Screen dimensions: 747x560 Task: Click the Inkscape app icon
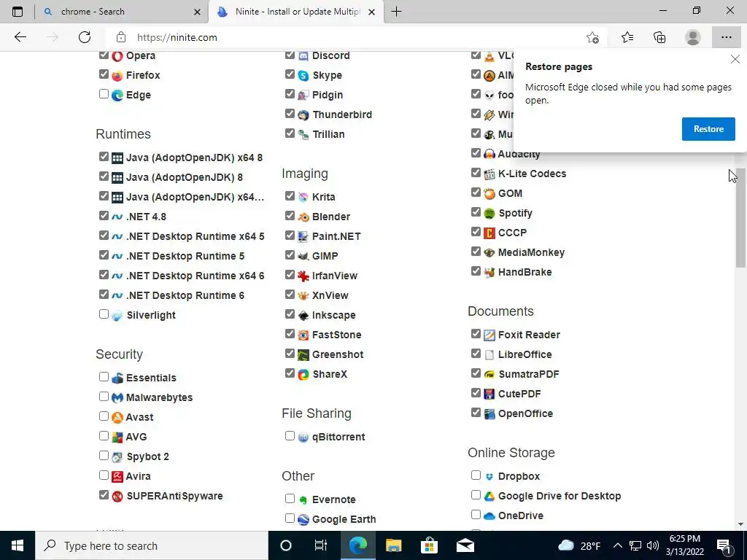point(303,315)
